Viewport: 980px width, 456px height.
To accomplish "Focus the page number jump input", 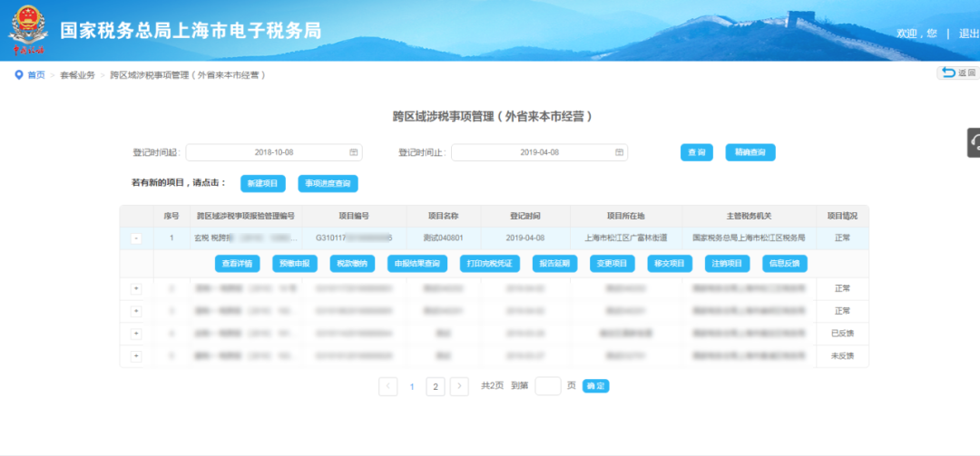I will click(548, 386).
